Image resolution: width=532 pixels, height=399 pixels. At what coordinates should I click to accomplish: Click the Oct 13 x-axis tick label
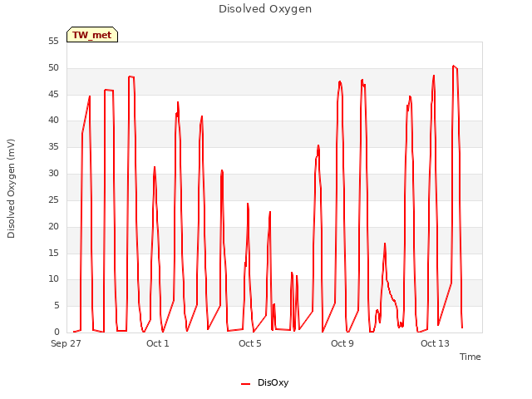pyautogui.click(x=435, y=343)
